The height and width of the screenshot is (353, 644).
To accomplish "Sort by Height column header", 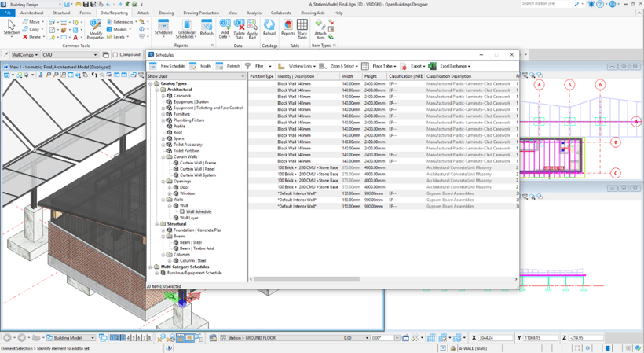I will coord(375,76).
